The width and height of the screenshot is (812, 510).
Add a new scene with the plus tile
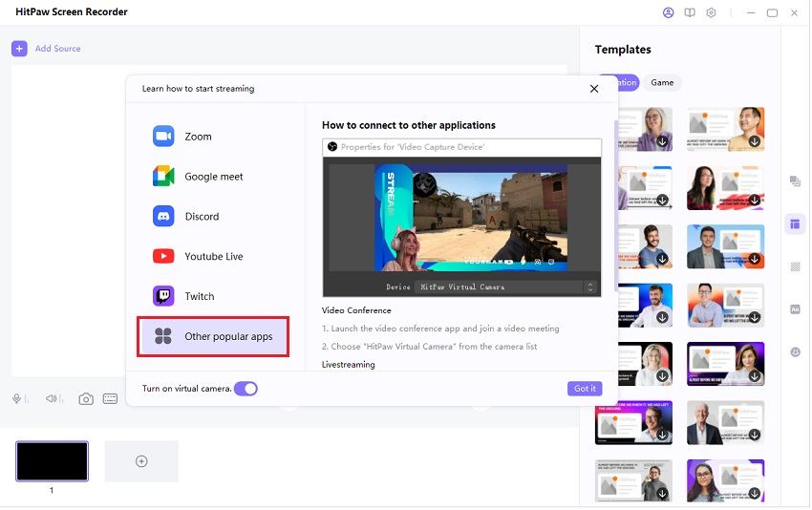141,461
